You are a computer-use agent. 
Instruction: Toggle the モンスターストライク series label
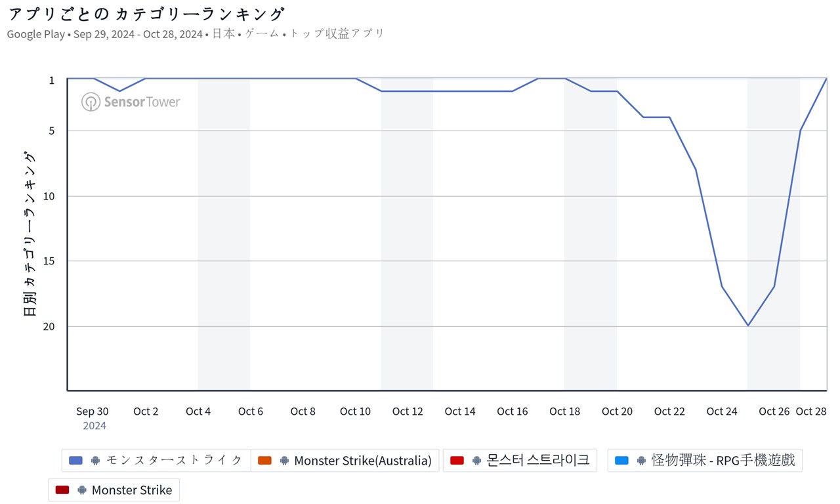coord(175,461)
